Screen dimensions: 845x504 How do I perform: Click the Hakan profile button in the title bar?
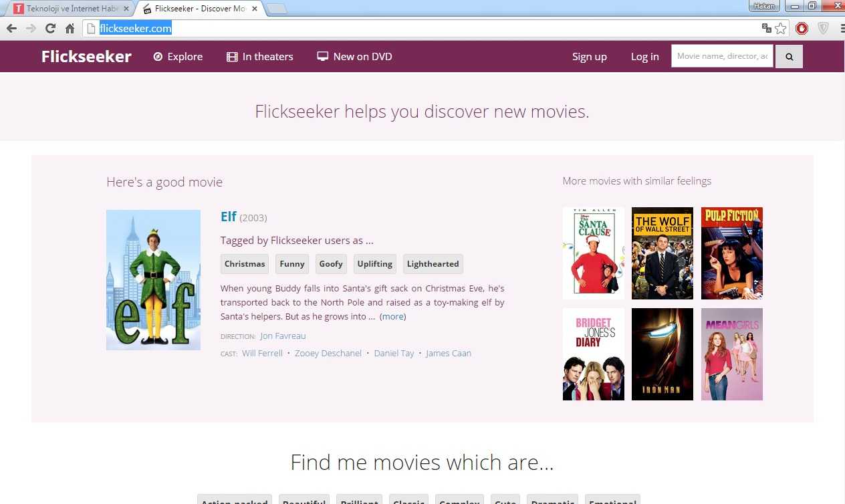[764, 6]
